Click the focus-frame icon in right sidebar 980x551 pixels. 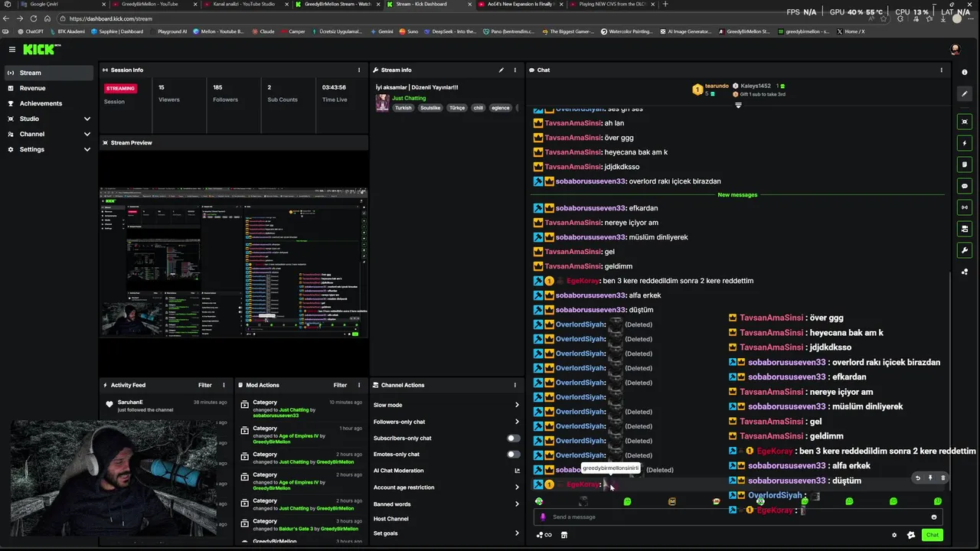click(x=965, y=122)
